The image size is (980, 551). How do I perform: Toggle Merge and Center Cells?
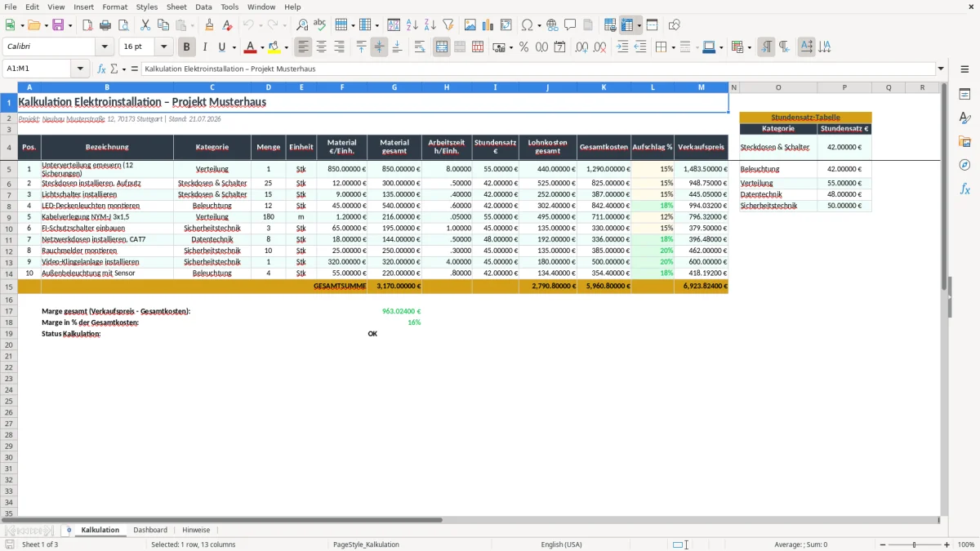pyautogui.click(x=442, y=47)
